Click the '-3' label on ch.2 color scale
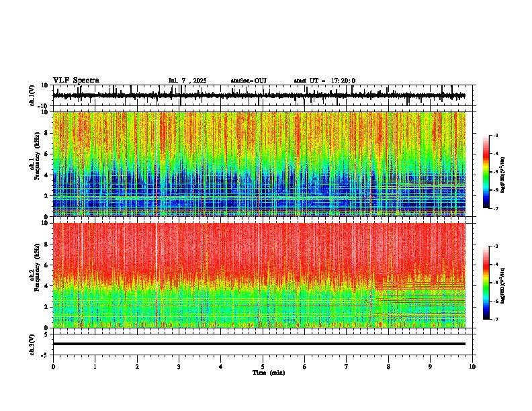532x411 pixels. click(496, 246)
